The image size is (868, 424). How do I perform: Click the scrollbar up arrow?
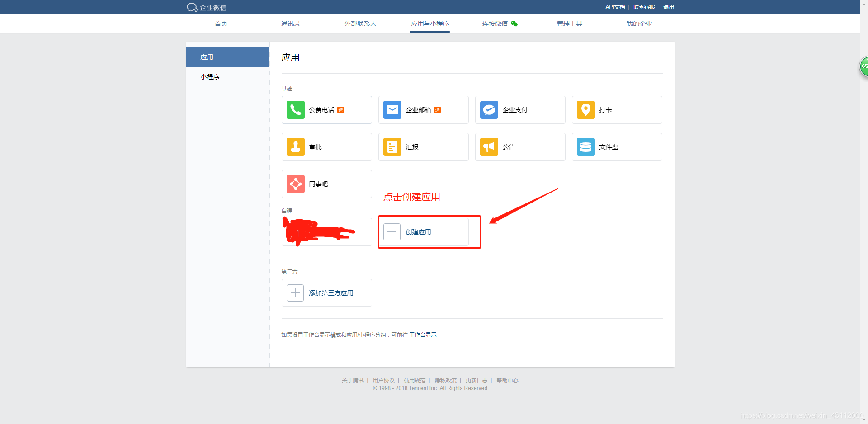[x=864, y=4]
